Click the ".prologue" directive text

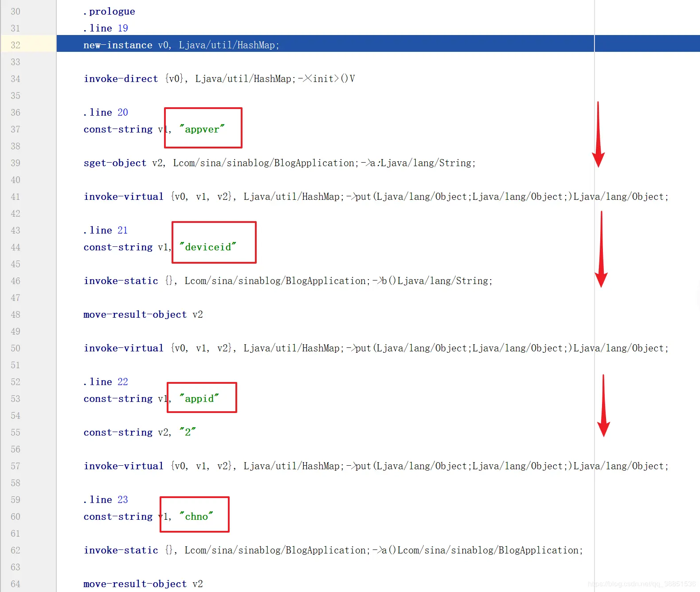pos(109,11)
